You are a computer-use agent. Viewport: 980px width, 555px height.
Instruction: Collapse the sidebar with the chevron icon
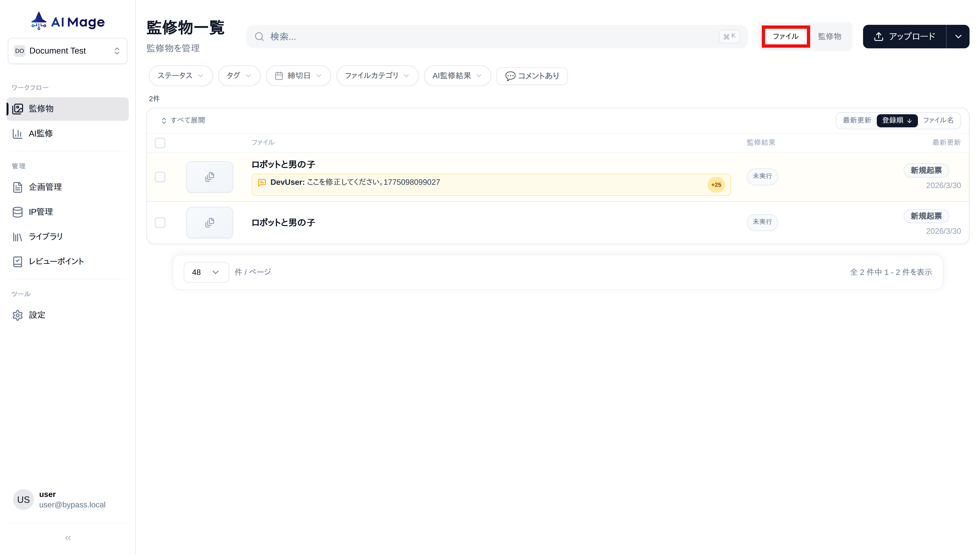click(68, 537)
